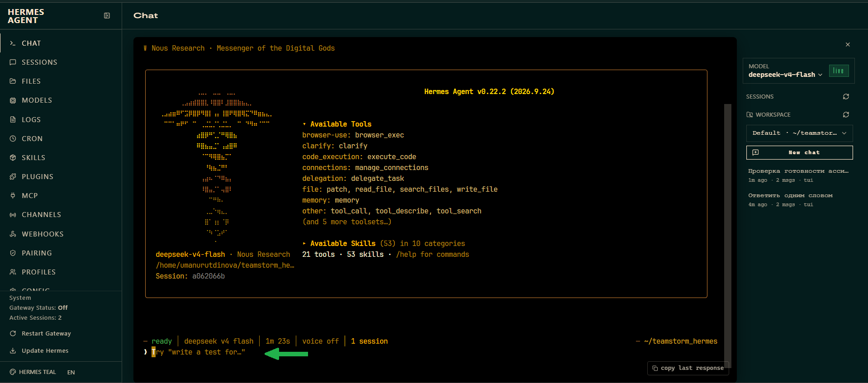Open session 'Ответить одним словом'
868x383 pixels.
pos(799,200)
